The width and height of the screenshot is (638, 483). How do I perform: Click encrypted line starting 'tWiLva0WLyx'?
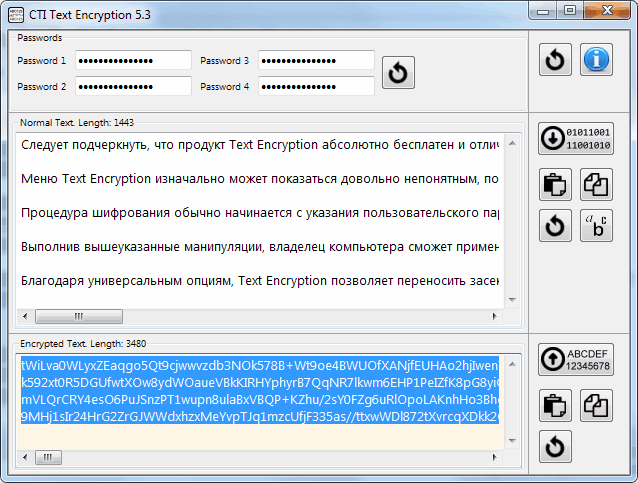click(260, 365)
